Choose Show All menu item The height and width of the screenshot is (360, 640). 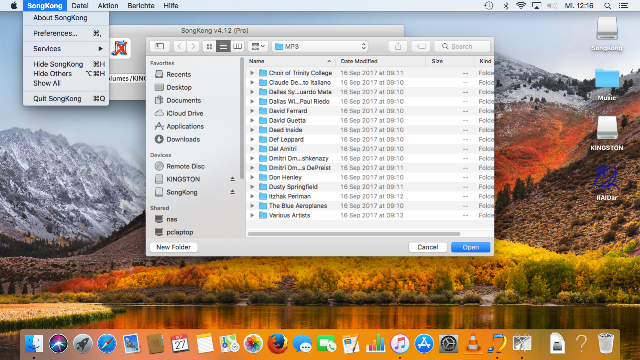point(66,83)
